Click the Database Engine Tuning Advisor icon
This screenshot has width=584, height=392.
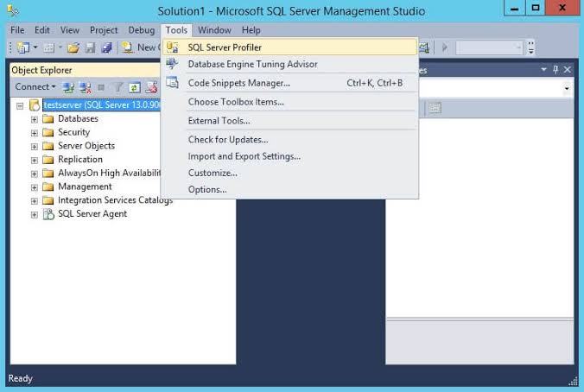point(172,64)
